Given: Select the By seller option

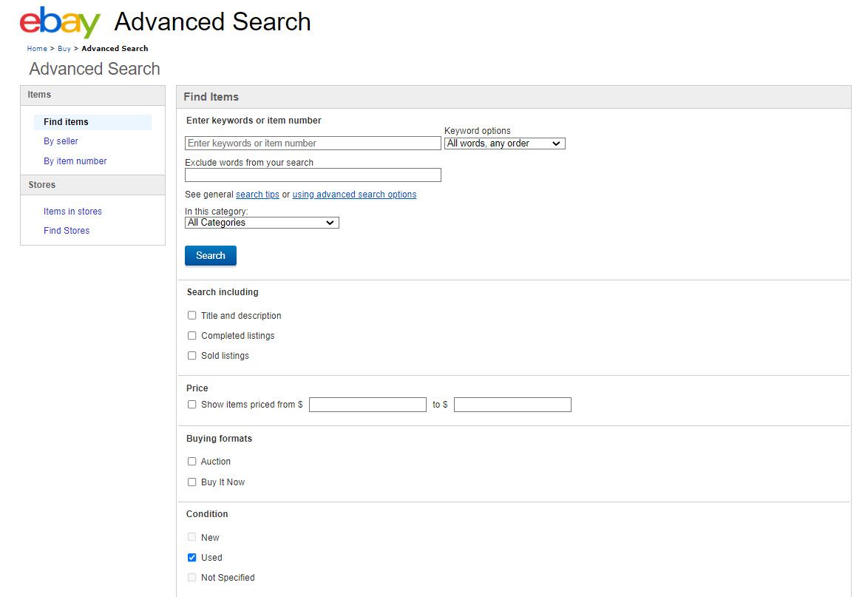Looking at the screenshot, I should coord(61,141).
